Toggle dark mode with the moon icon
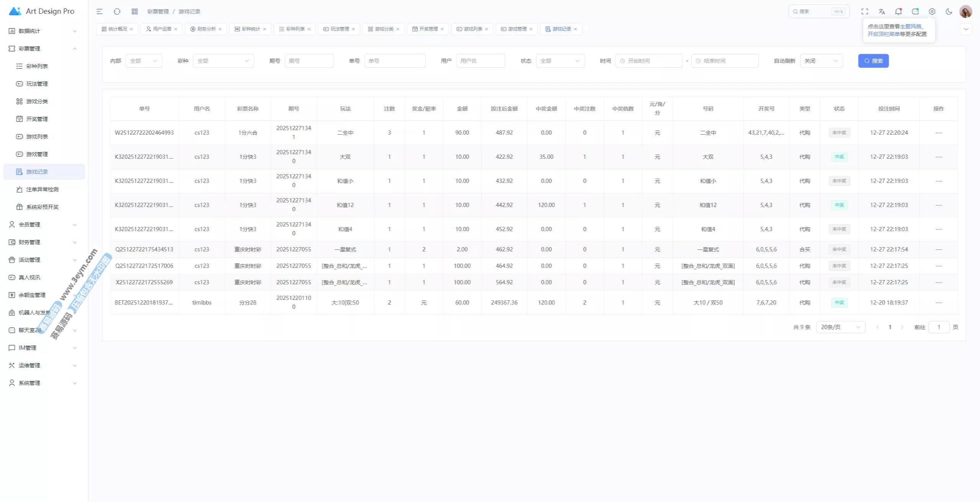The width and height of the screenshot is (980, 502). click(949, 11)
